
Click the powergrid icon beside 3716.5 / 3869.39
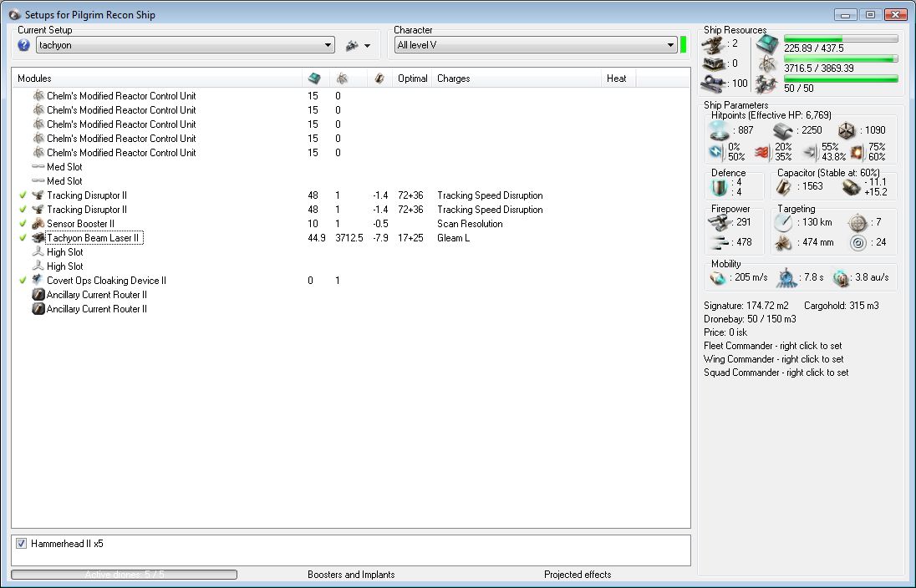coord(767,63)
